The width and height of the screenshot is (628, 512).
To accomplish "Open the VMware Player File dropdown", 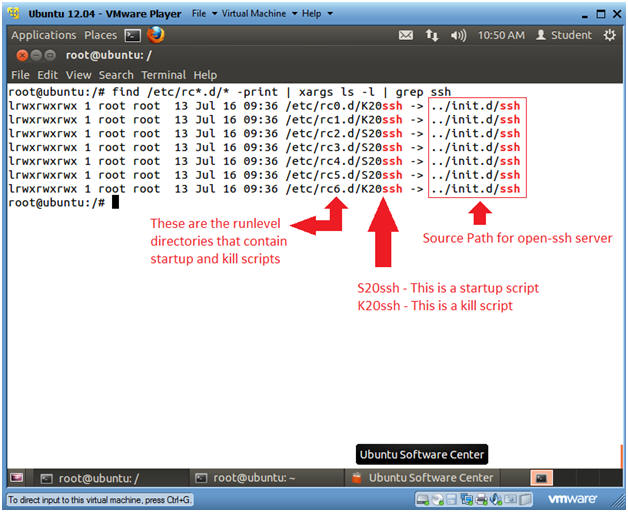I will coord(204,14).
